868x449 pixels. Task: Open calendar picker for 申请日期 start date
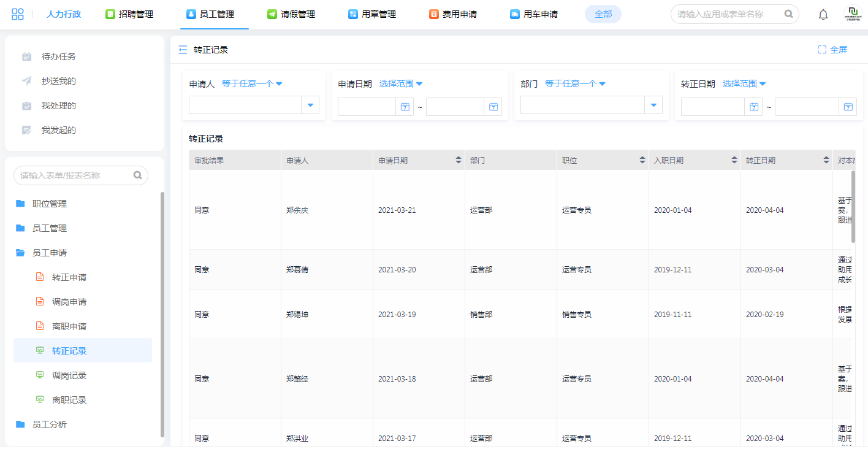405,107
